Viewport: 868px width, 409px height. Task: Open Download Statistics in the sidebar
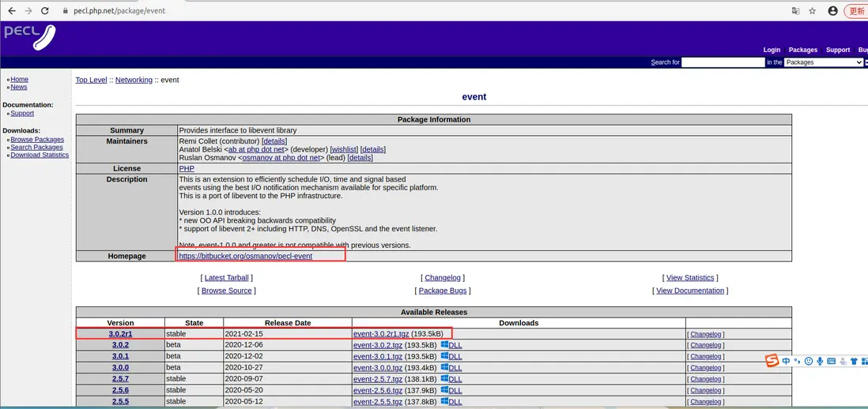tap(40, 156)
